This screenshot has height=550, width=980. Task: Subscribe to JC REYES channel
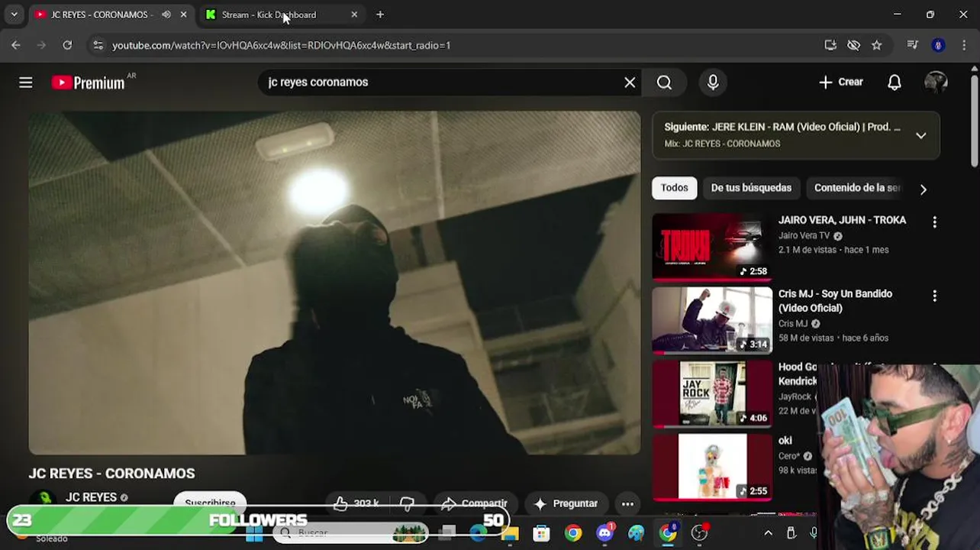(210, 503)
